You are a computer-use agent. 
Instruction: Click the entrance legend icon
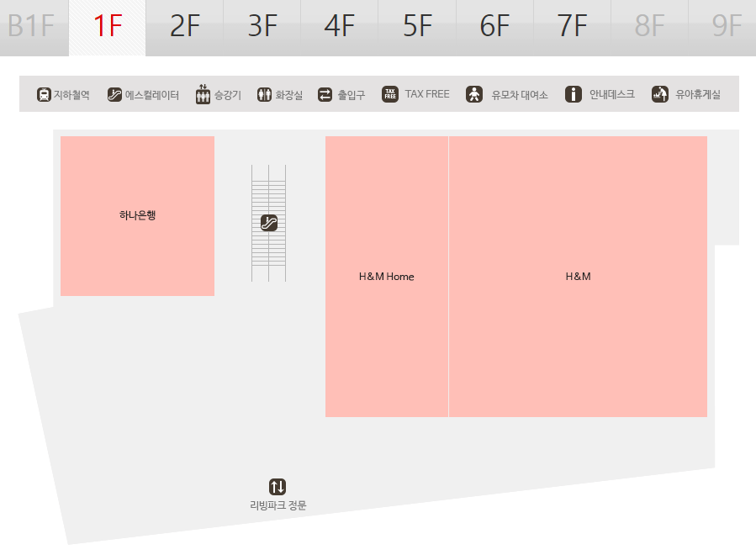325,94
